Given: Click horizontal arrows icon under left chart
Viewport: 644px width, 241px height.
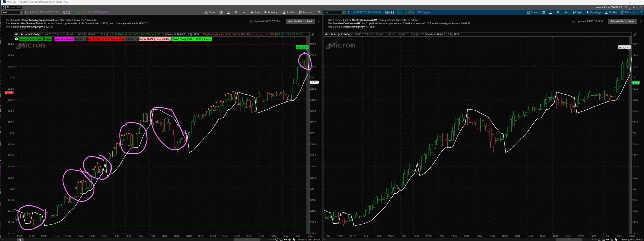Looking at the screenshot, I should [x=285, y=239].
